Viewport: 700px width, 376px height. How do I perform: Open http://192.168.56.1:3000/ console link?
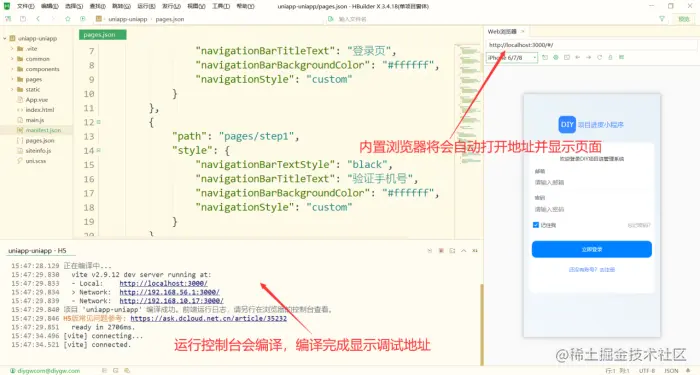click(x=169, y=292)
